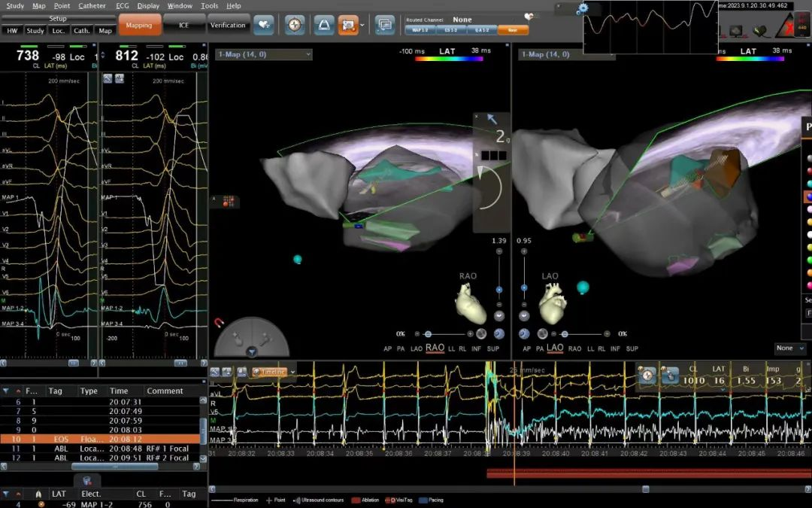The width and height of the screenshot is (812, 508).
Task: Click the Verification button
Action: tap(227, 25)
